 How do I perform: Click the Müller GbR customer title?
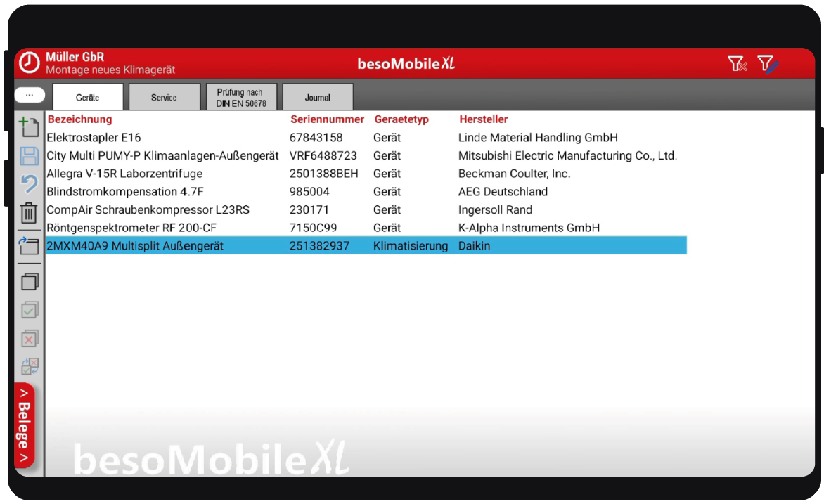75,57
